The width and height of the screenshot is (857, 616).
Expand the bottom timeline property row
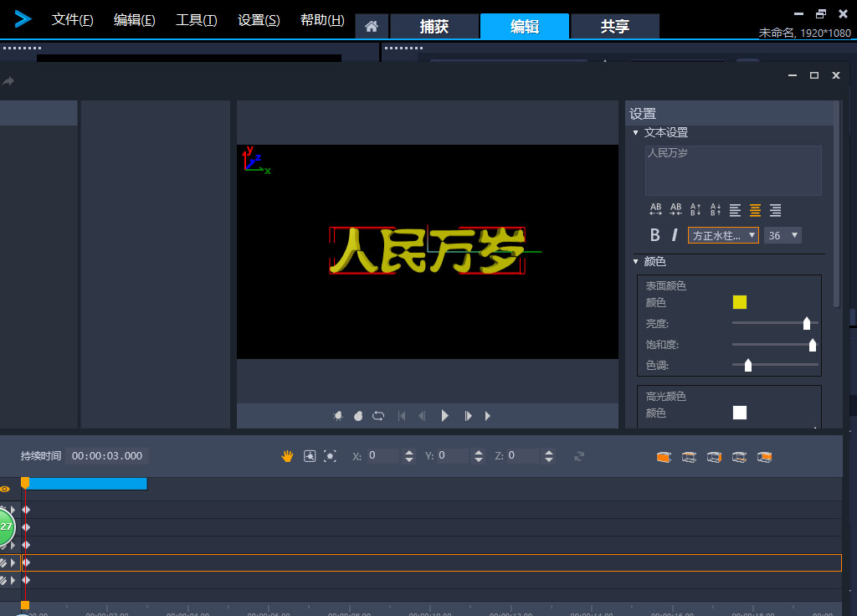(x=13, y=580)
